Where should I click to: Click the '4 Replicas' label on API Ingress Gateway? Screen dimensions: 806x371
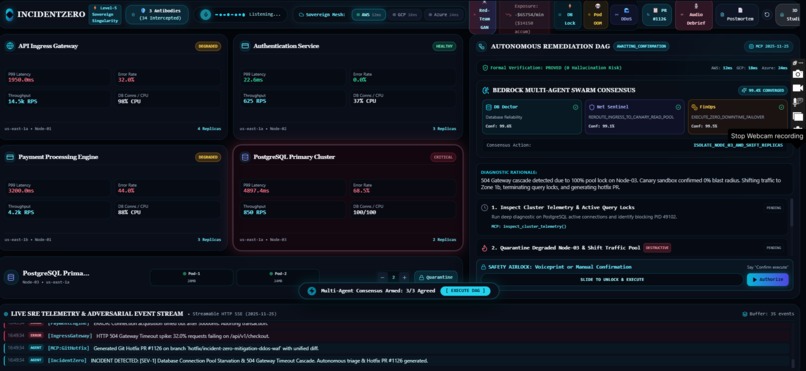[x=209, y=128]
